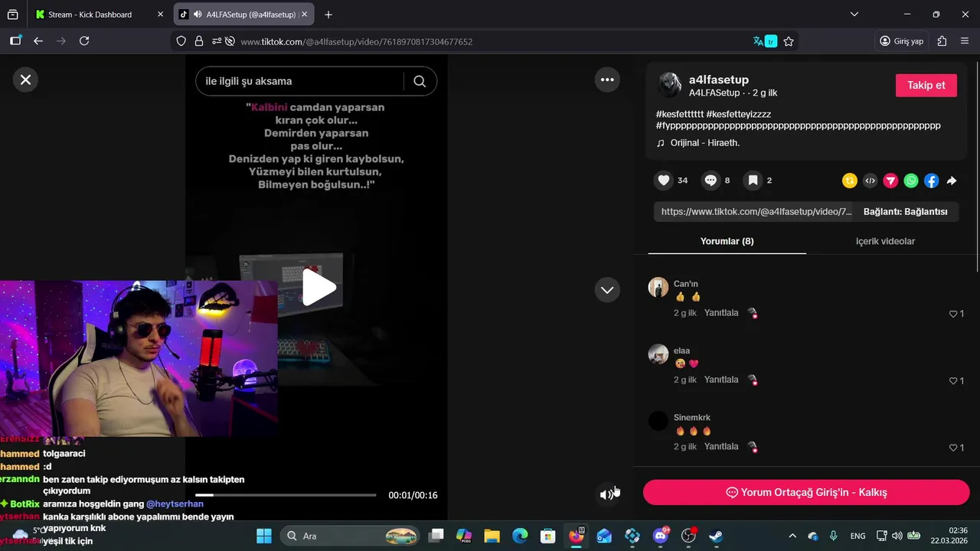The height and width of the screenshot is (551, 980).
Task: Click the translate page icon in address bar
Action: click(765, 41)
